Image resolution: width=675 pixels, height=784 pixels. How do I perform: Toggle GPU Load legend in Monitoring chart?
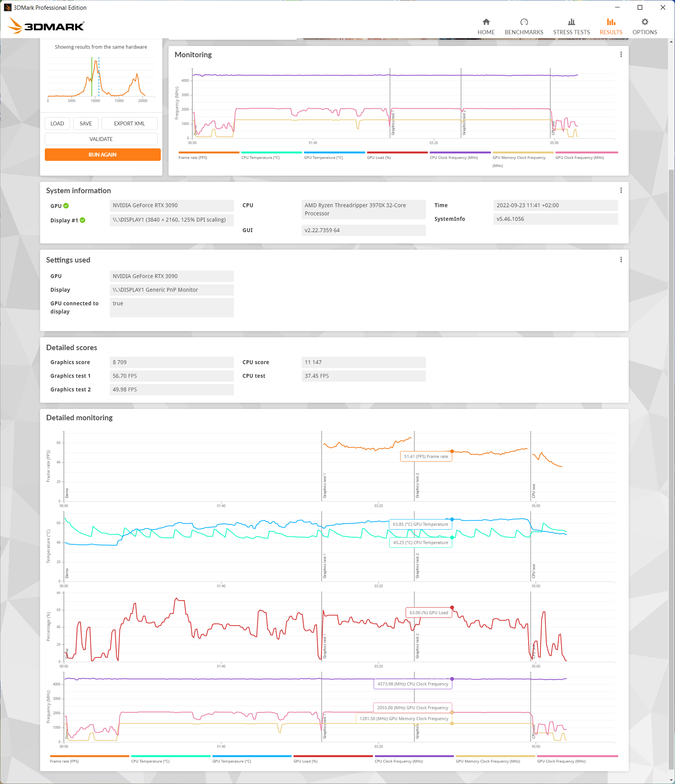click(397, 155)
